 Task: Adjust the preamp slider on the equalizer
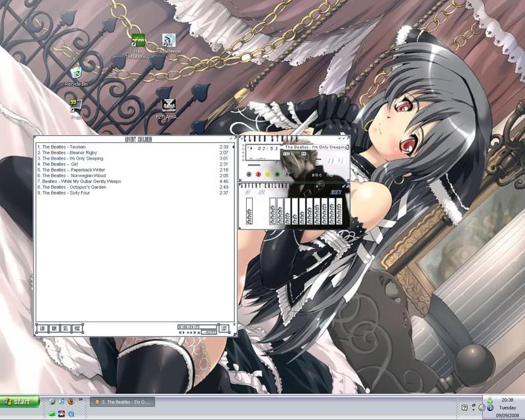249,211
